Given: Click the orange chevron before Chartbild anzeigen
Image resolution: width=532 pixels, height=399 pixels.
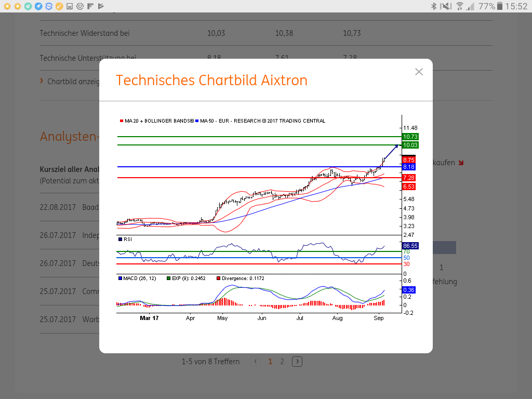Looking at the screenshot, I should (x=42, y=81).
